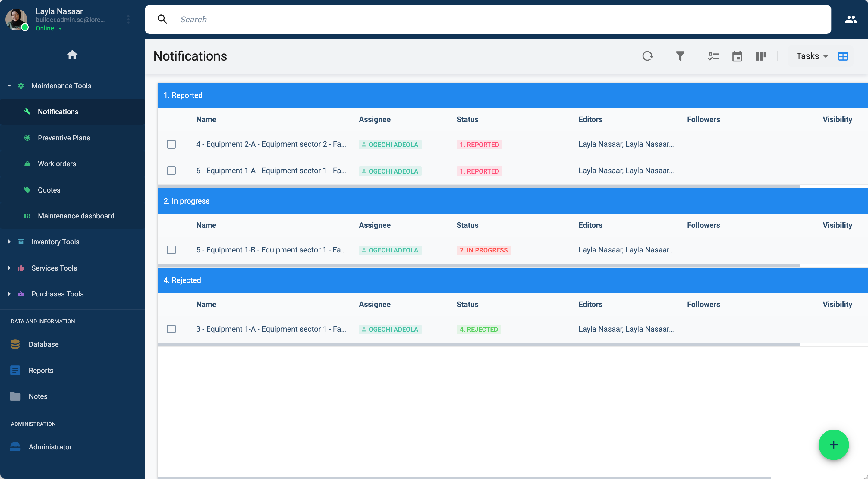Click the Preventive Plans circular icon

point(27,138)
